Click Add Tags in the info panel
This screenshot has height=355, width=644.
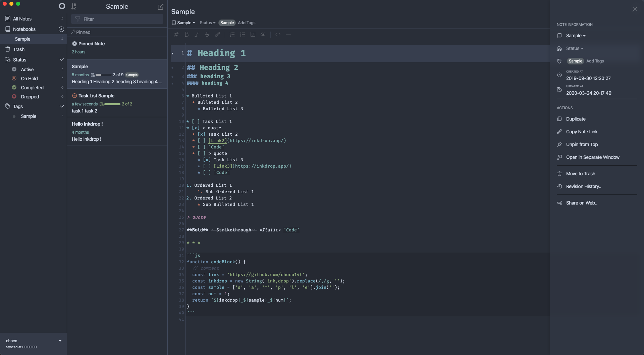[x=595, y=61]
